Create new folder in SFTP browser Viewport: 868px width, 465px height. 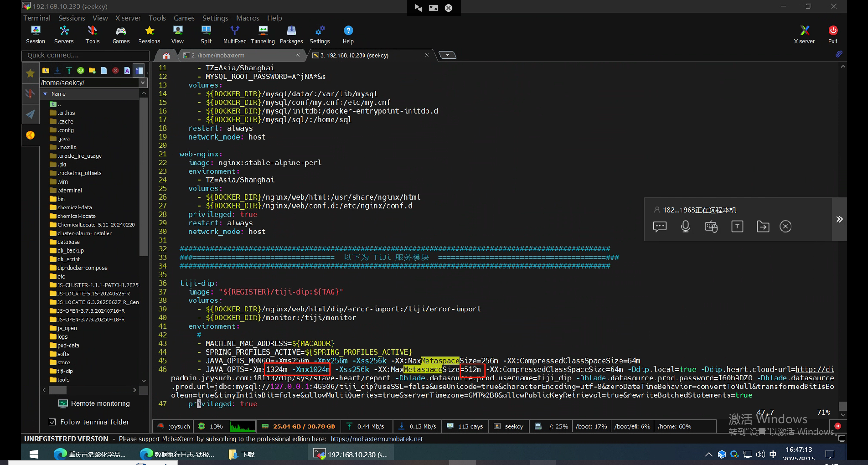[x=92, y=70]
